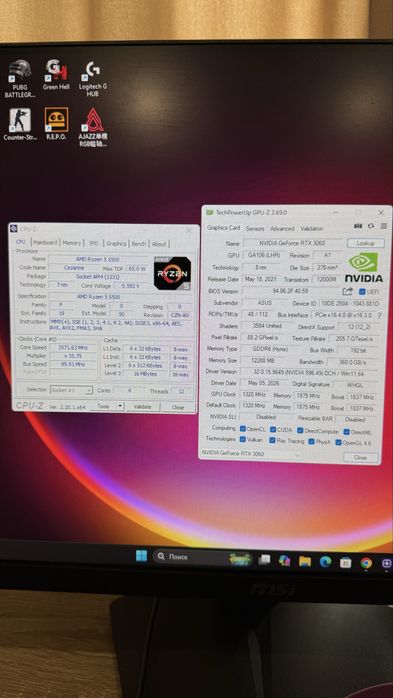The height and width of the screenshot is (698, 393).
Task: Launch Microsoft Edge from the taskbar
Action: [x=325, y=562]
